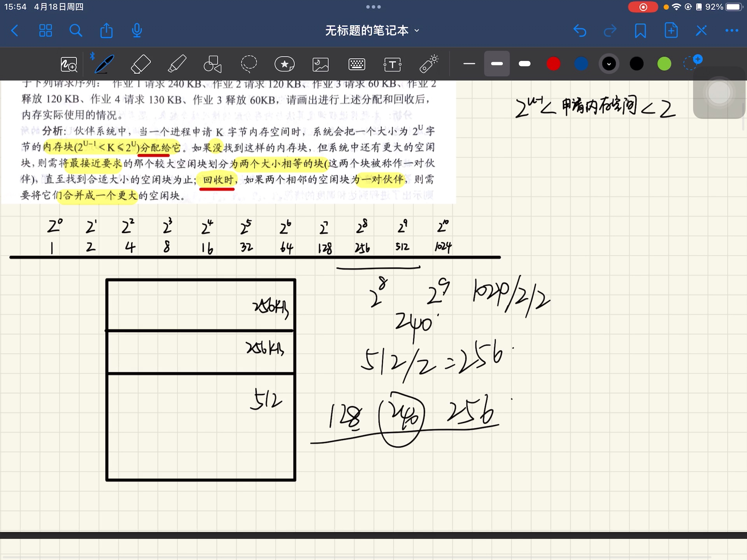Insert an image with the picture tool
The image size is (747, 560).
pos(321,64)
